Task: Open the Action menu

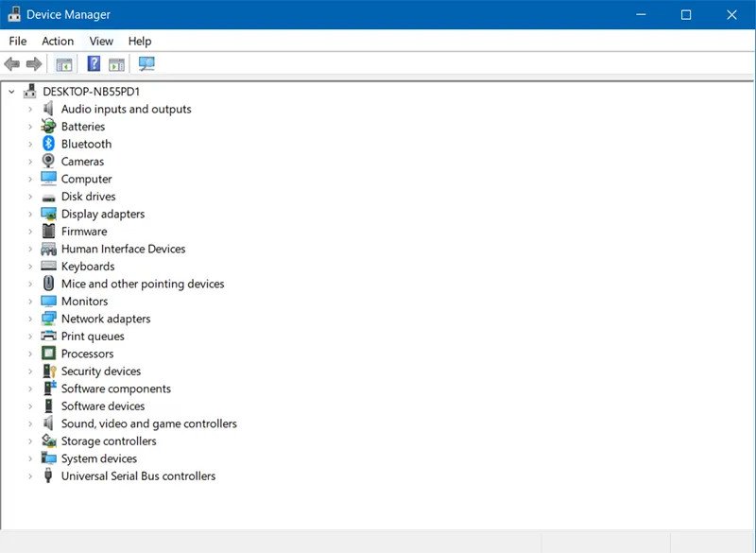Action: tap(58, 41)
